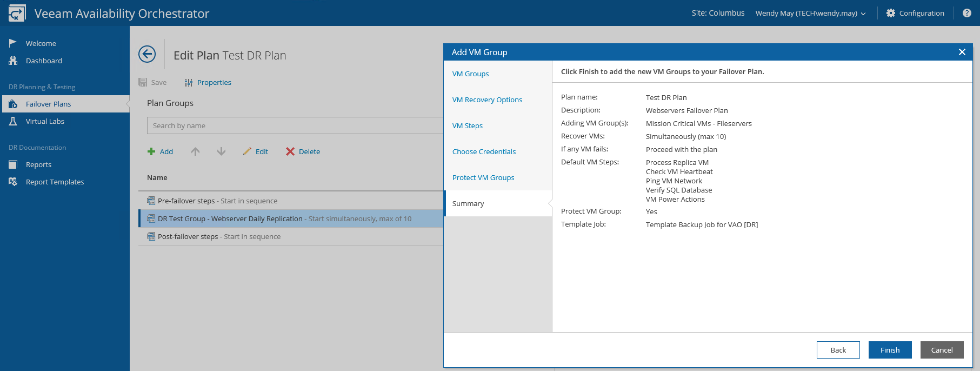This screenshot has height=371, width=980.
Task: Select the Post-failover steps group row
Action: (291, 236)
